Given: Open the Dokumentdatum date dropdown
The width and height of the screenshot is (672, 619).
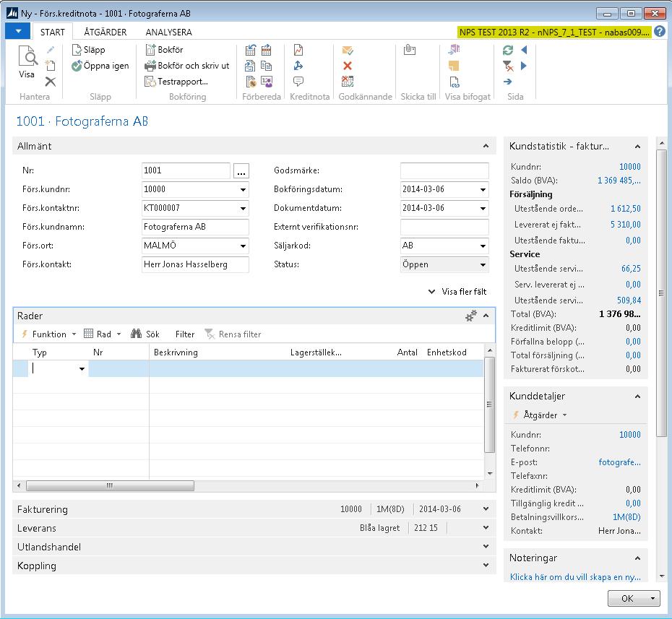Looking at the screenshot, I should (483, 208).
